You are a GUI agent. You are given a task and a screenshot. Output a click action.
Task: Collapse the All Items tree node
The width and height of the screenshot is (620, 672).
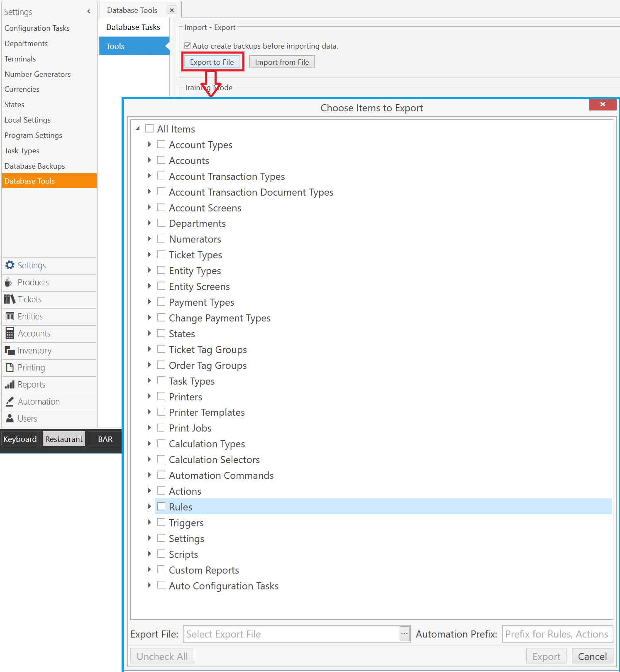(x=138, y=129)
